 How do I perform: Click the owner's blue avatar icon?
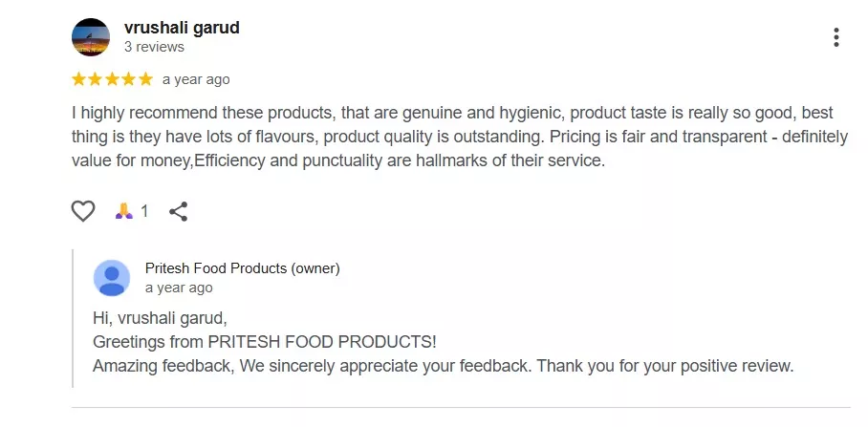[112, 278]
